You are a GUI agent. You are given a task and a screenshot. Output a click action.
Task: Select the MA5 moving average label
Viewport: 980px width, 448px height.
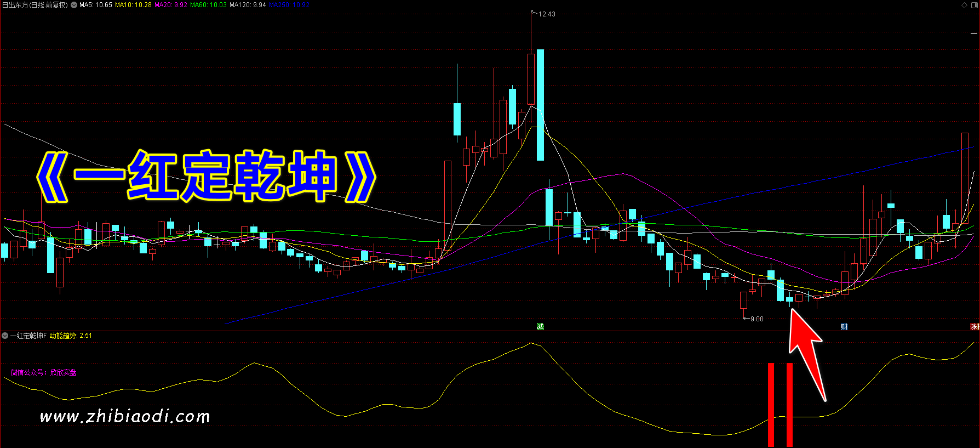96,5
